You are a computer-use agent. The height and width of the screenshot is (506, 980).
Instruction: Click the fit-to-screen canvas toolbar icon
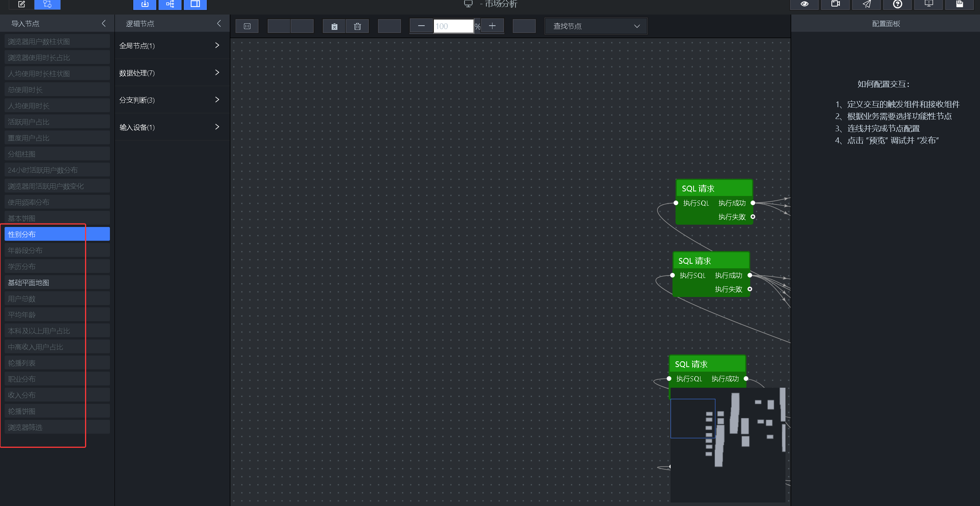[247, 26]
